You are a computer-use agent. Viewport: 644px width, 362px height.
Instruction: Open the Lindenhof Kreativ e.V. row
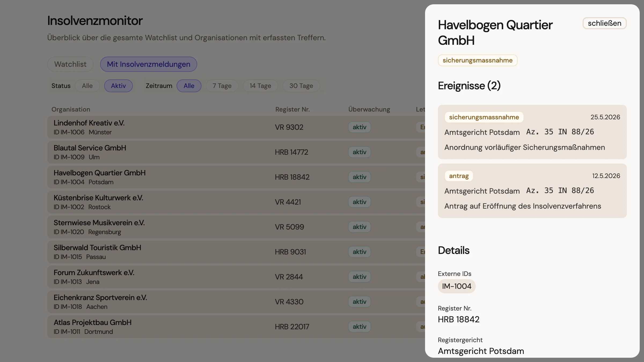(x=236, y=127)
